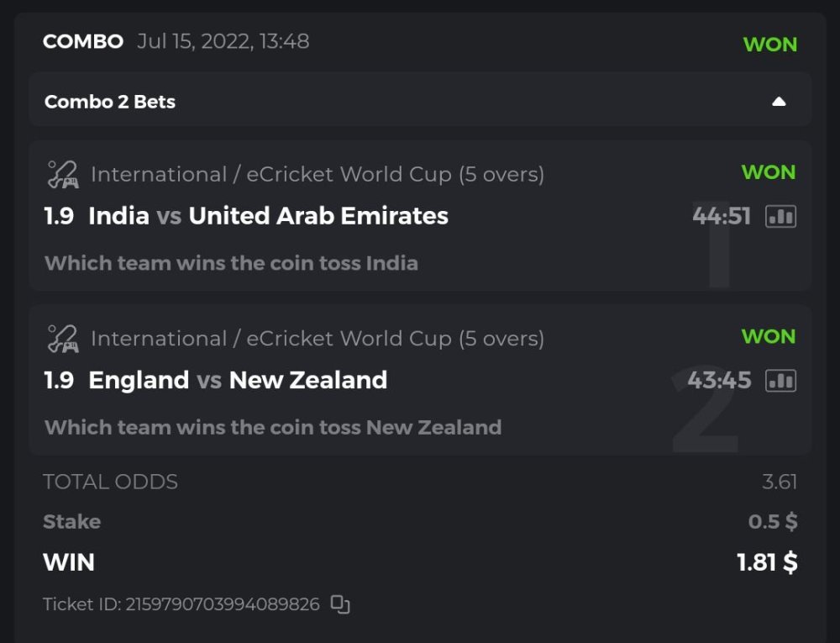Open India vs United Arab Emirates match
Viewport: 840px width, 643px height.
[x=268, y=216]
